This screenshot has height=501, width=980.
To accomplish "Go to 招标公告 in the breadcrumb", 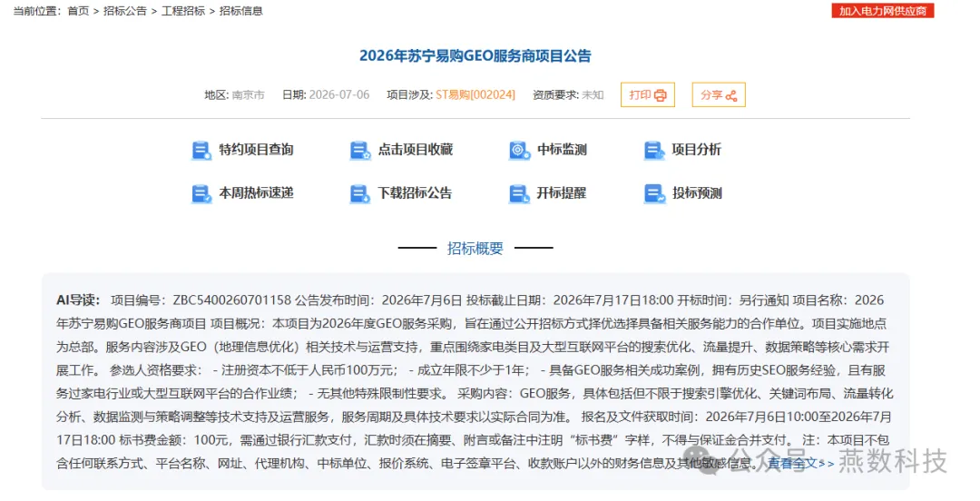I will (125, 11).
